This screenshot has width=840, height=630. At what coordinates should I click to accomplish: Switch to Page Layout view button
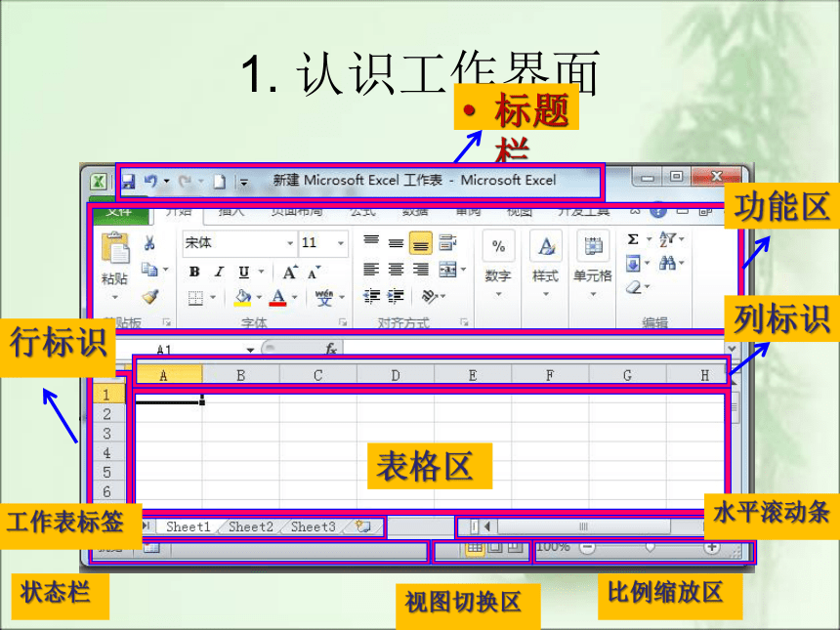tap(495, 548)
